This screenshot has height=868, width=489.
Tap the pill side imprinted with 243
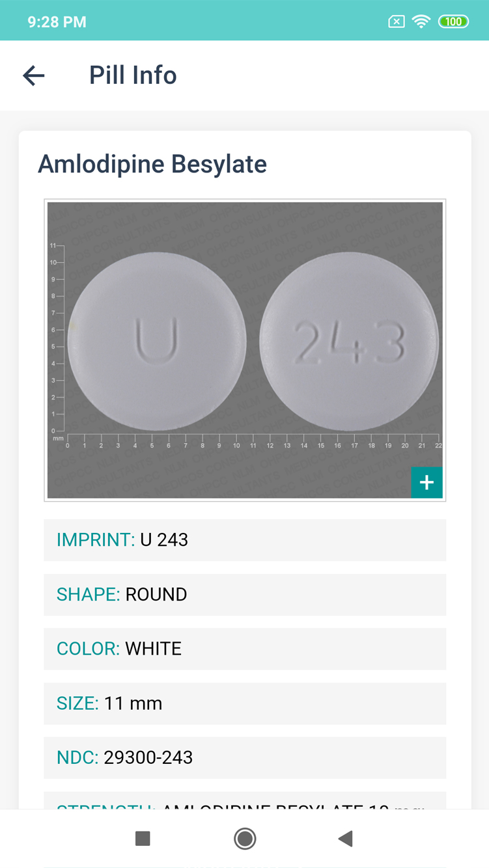[x=349, y=342]
